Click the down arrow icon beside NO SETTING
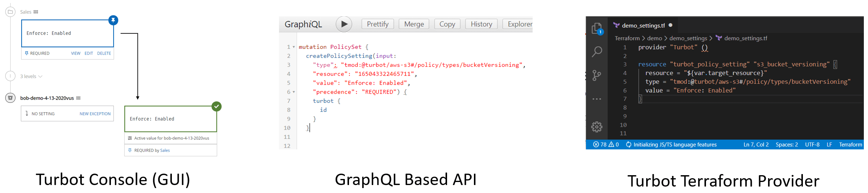868x193 pixels. point(26,113)
